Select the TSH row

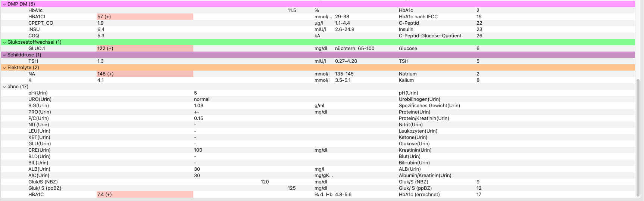[318, 61]
